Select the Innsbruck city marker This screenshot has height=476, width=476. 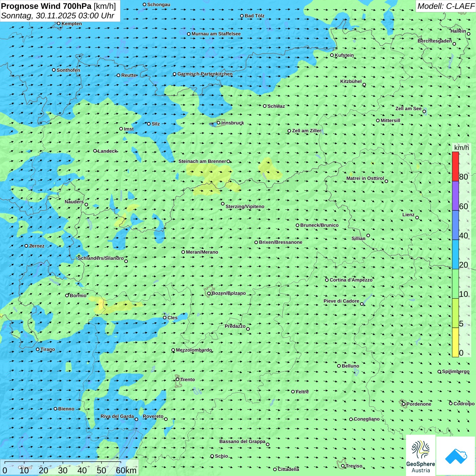click(219, 123)
